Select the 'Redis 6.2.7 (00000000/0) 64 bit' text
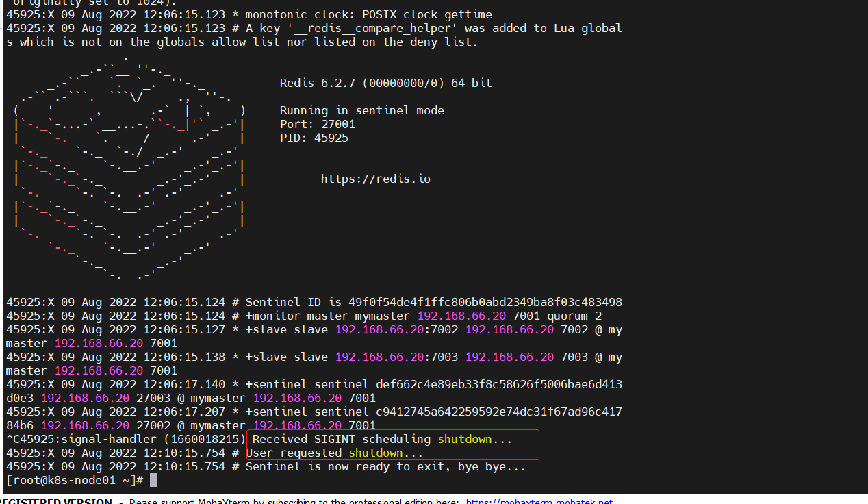This screenshot has width=868, height=504. tap(386, 83)
